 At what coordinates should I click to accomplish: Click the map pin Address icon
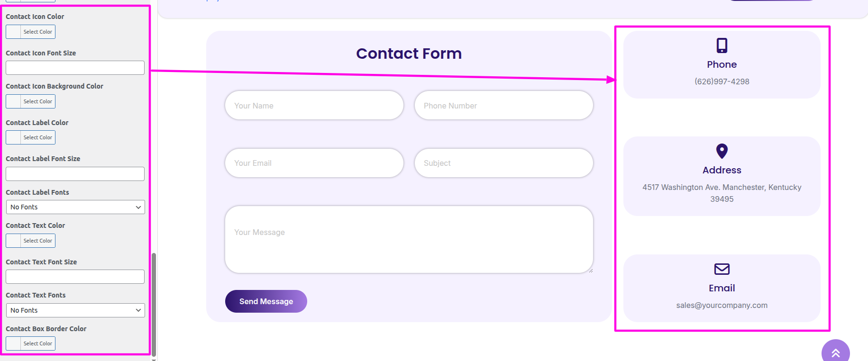722,151
